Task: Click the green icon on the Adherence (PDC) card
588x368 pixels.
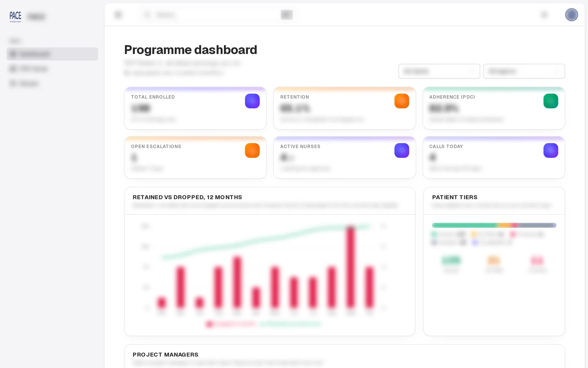Action: pyautogui.click(x=551, y=101)
